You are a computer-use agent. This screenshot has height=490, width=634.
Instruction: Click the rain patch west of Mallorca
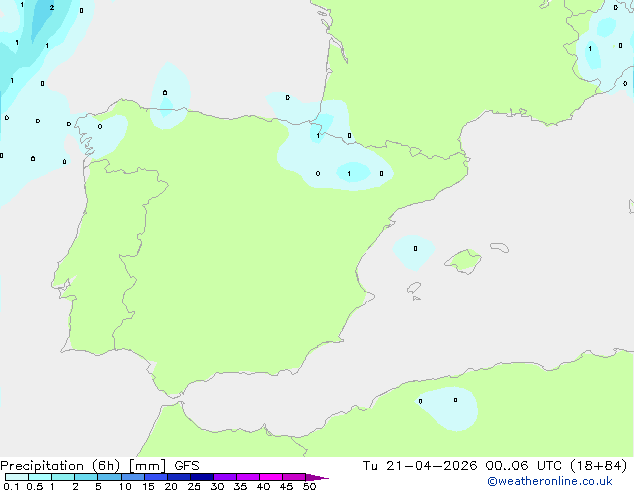click(414, 253)
